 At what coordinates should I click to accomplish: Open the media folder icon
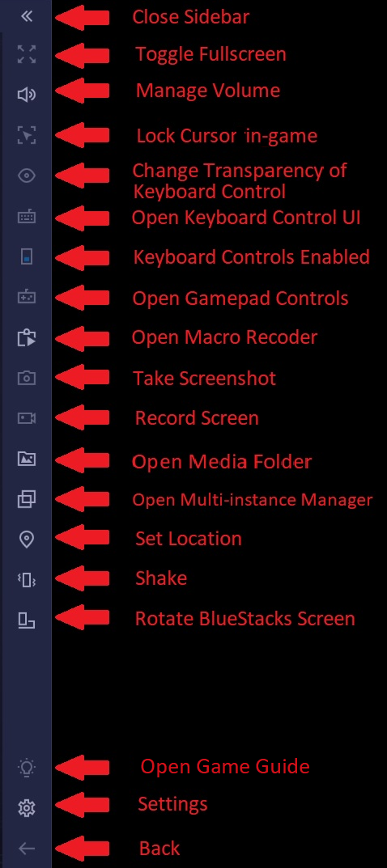(x=27, y=459)
